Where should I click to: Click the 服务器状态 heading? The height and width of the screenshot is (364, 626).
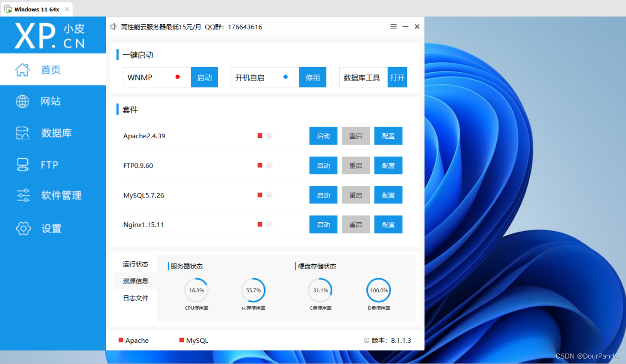click(186, 266)
